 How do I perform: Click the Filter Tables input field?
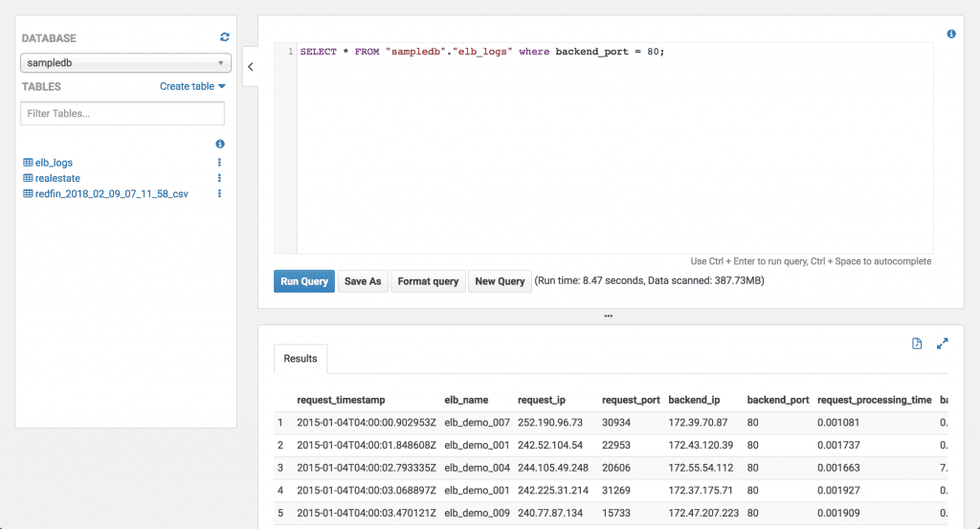coord(122,114)
